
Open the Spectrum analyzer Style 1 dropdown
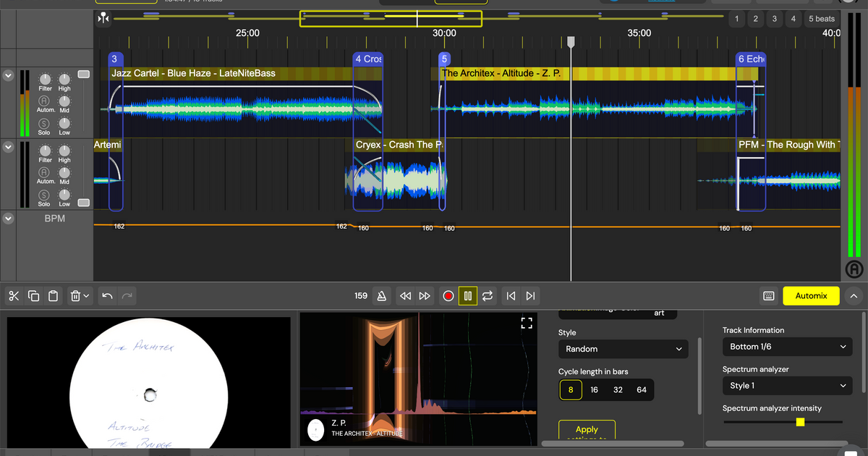[787, 385]
